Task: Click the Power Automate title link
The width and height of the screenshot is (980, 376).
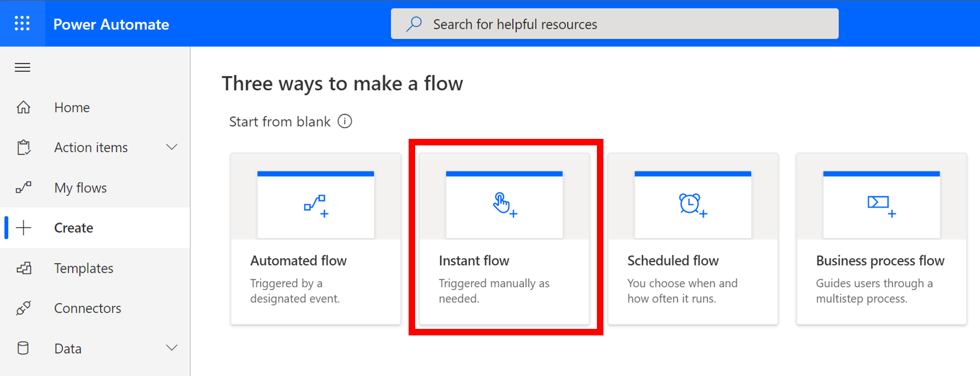Action: click(x=111, y=24)
